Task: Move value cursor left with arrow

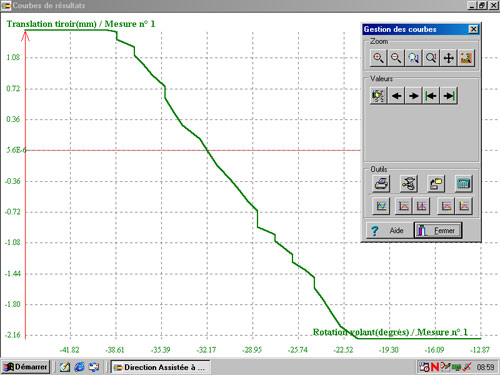Action: coord(396,96)
